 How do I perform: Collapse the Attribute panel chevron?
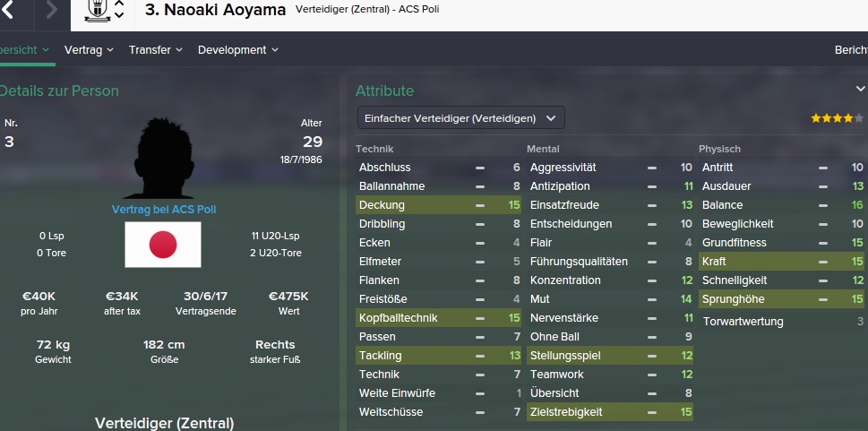[861, 89]
